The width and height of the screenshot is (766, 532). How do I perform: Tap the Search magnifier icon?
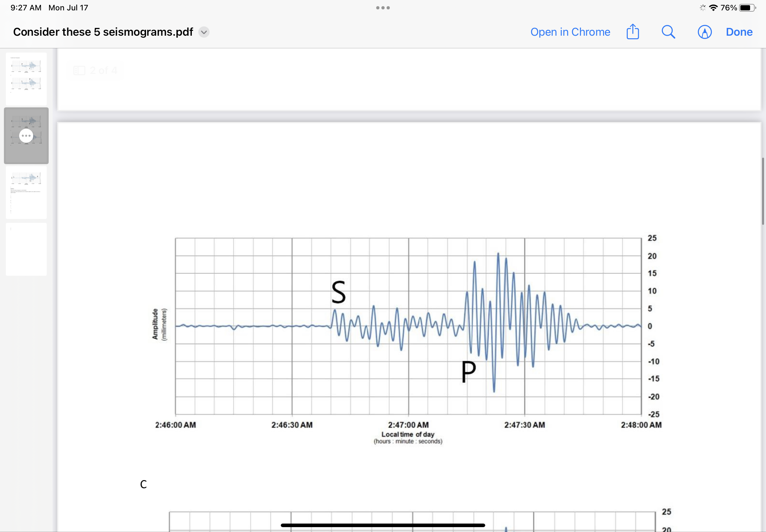tap(668, 32)
